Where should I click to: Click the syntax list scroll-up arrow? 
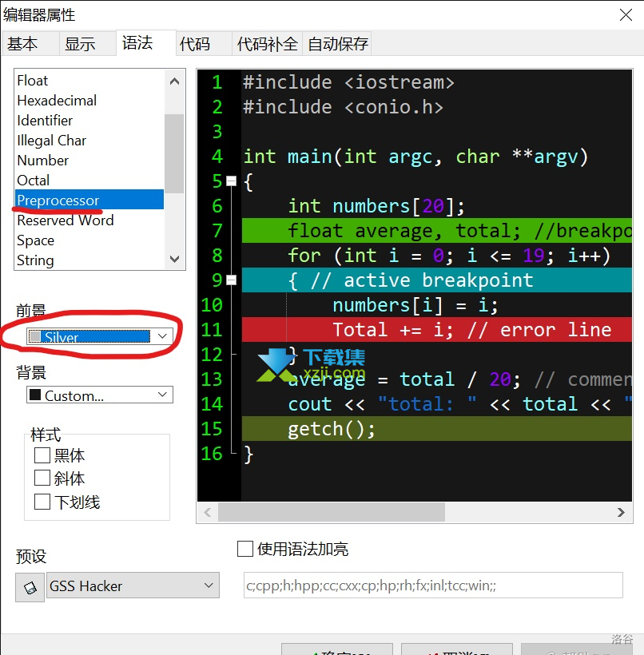tap(175, 81)
